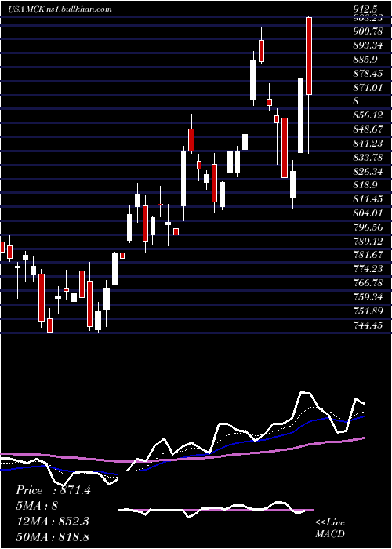Viewport: 392px width, 549px height.
Task: Select the 900.78 price axis label
Action: point(368,31)
